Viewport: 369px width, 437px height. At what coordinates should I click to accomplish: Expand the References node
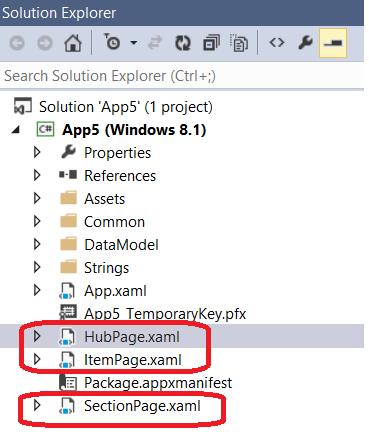(x=37, y=175)
